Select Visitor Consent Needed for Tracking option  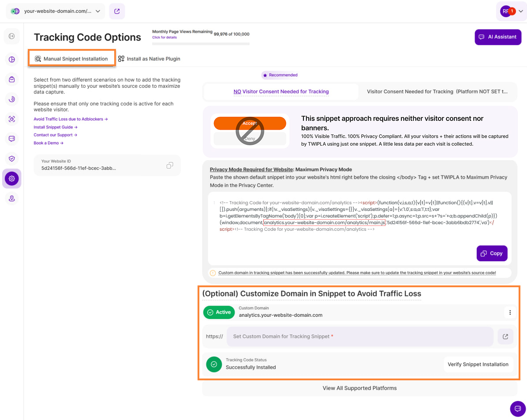point(437,92)
